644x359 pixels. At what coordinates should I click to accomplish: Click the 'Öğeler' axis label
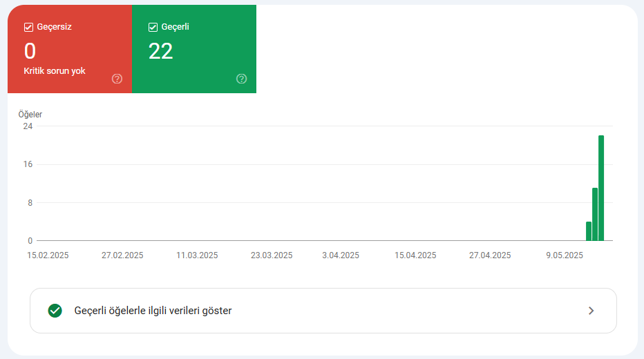point(30,115)
